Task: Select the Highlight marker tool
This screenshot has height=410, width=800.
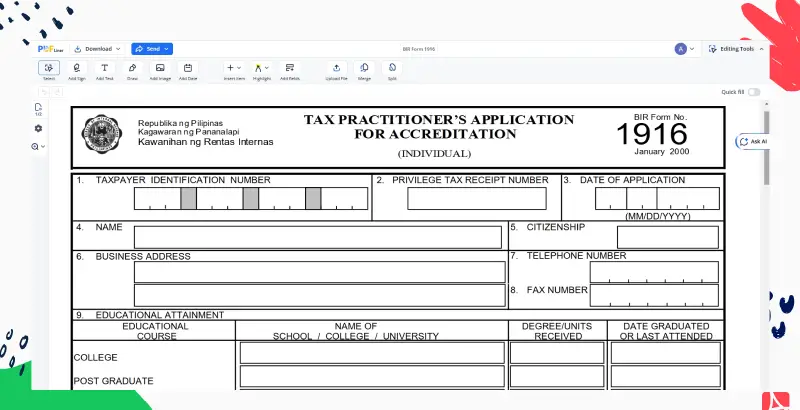Action: point(258,68)
